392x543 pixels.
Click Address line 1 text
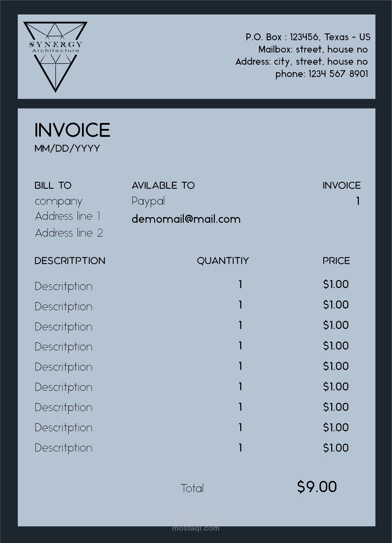(68, 216)
